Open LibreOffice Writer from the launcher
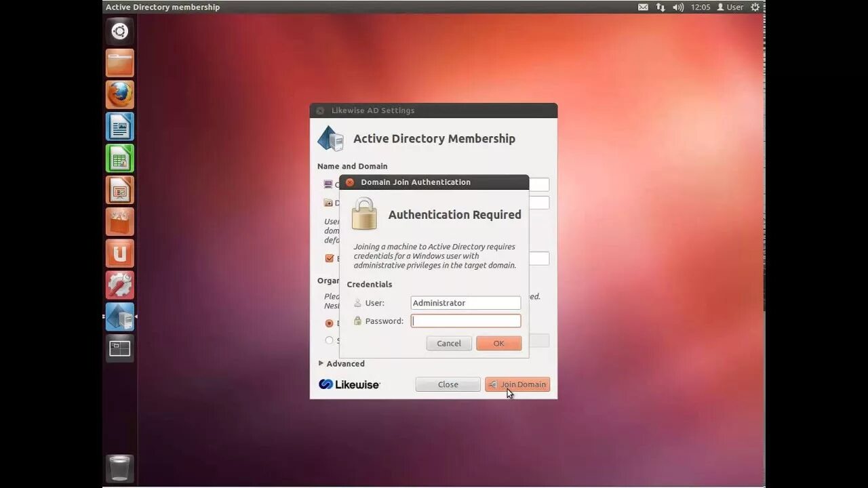This screenshot has width=868, height=488. click(x=120, y=127)
